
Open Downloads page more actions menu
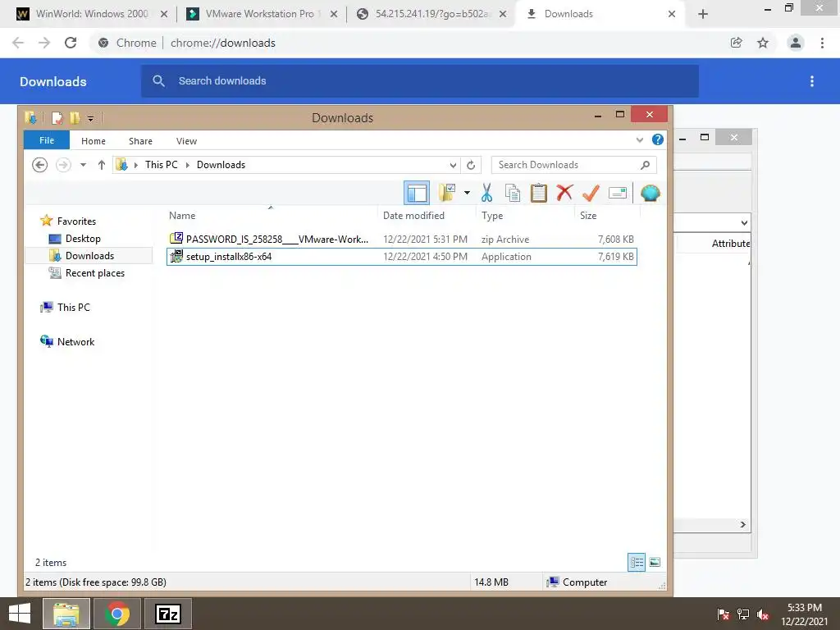(812, 81)
